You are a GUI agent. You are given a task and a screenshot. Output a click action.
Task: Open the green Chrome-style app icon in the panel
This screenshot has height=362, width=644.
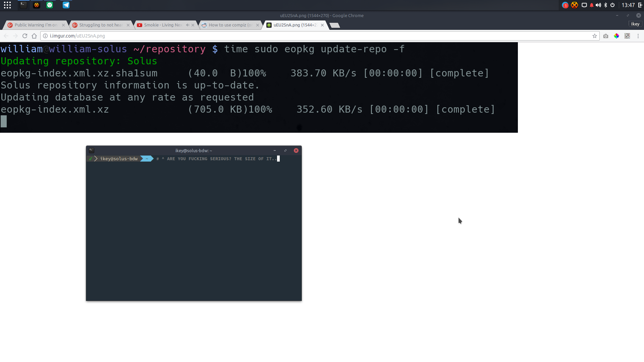pos(50,5)
